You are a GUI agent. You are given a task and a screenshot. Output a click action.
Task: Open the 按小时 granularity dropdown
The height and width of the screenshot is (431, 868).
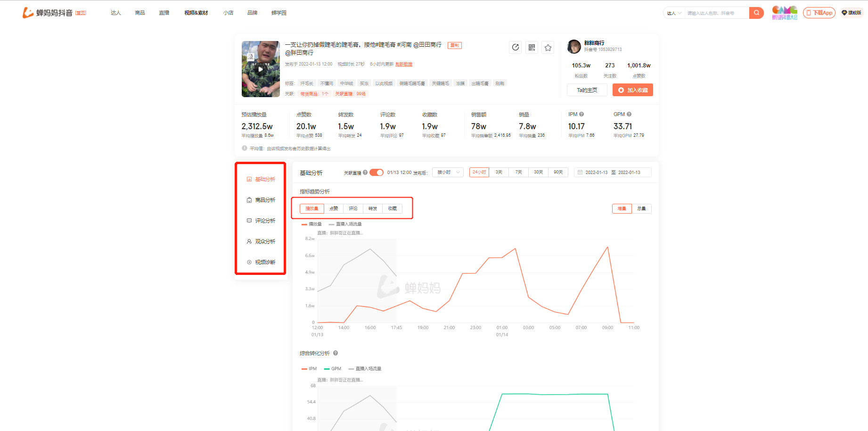point(448,173)
